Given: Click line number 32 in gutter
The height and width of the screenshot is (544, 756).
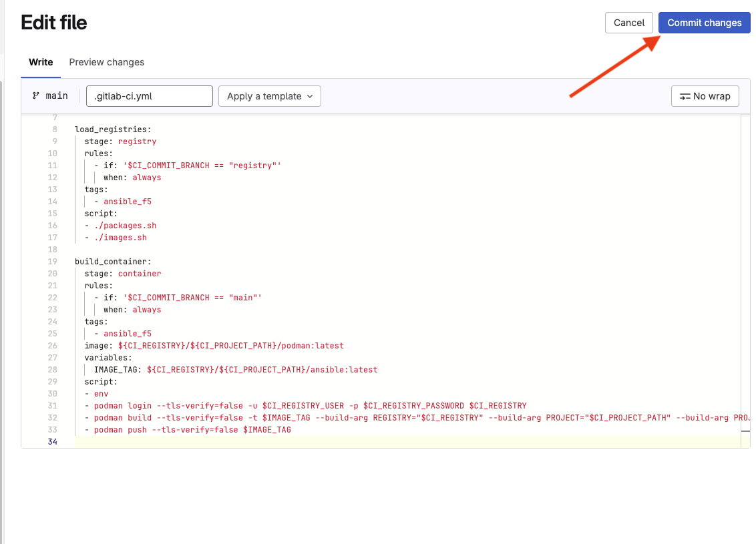Looking at the screenshot, I should coord(53,418).
